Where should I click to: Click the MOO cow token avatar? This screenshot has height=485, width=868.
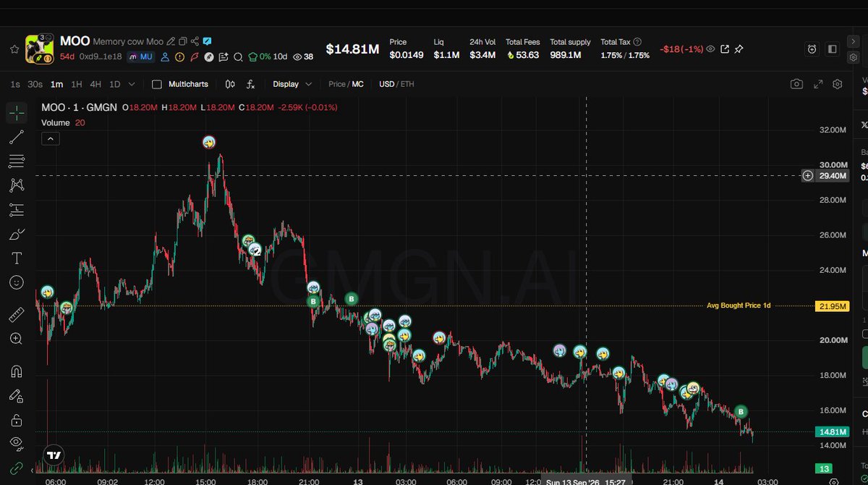click(39, 48)
